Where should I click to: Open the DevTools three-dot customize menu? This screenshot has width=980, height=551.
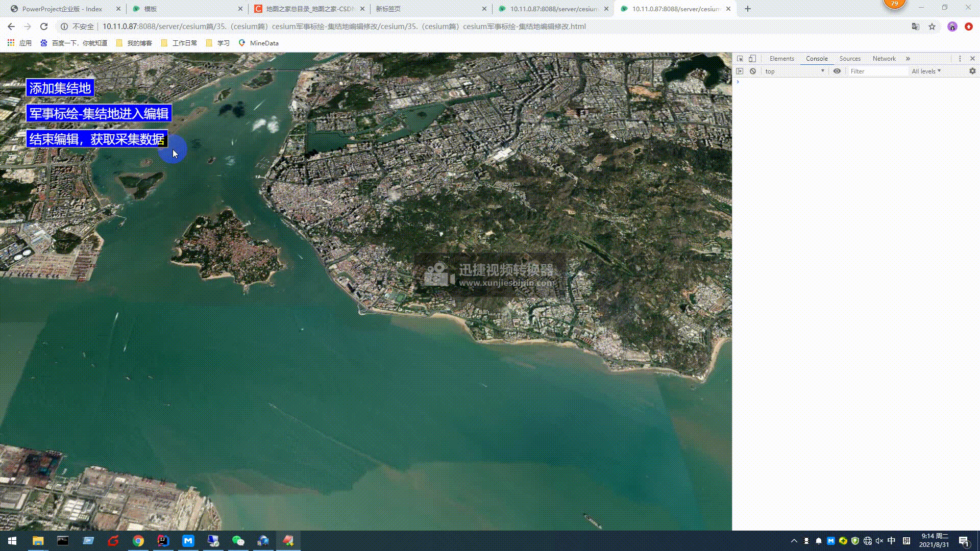pos(960,59)
